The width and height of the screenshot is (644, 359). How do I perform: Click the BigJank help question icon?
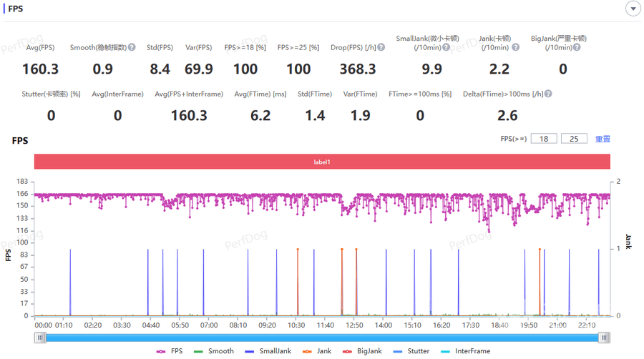click(x=577, y=48)
